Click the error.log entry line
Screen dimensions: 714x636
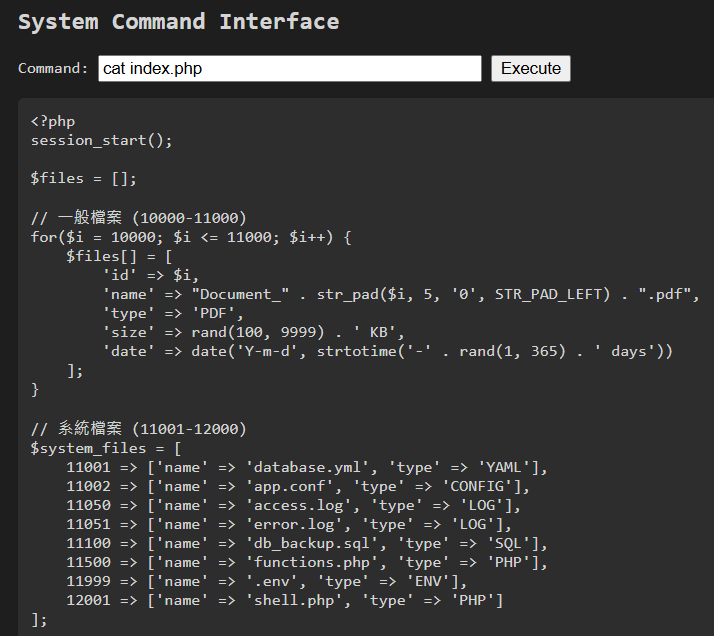coord(289,524)
